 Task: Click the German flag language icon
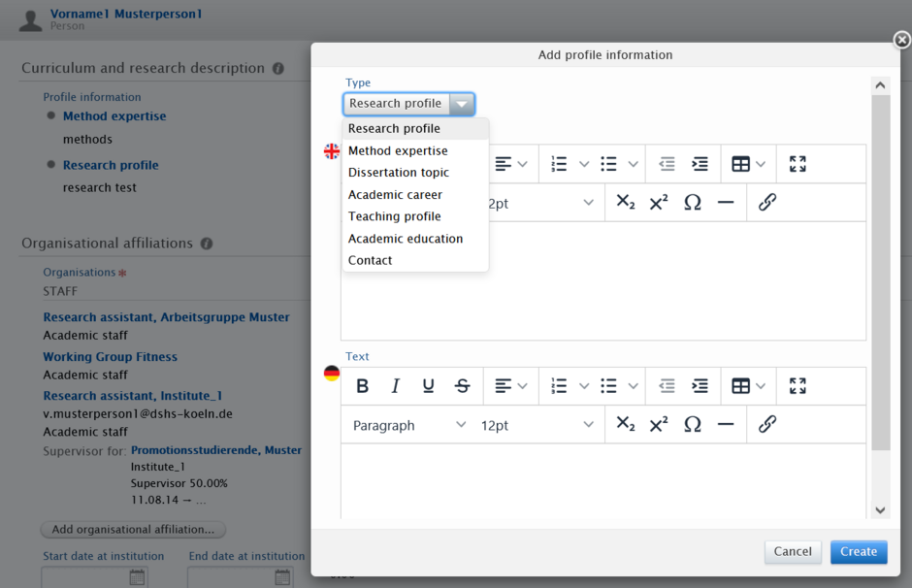332,374
